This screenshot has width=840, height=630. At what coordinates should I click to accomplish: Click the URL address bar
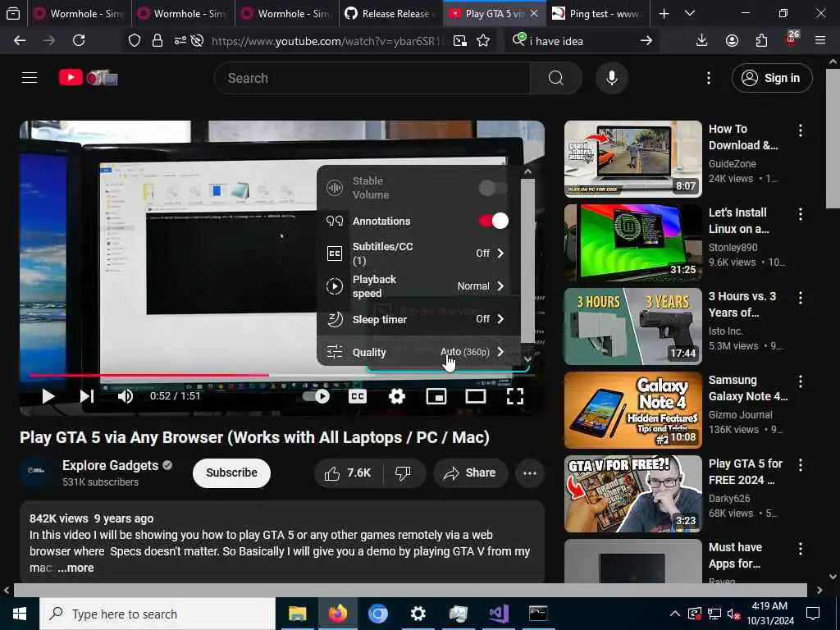pyautogui.click(x=326, y=41)
